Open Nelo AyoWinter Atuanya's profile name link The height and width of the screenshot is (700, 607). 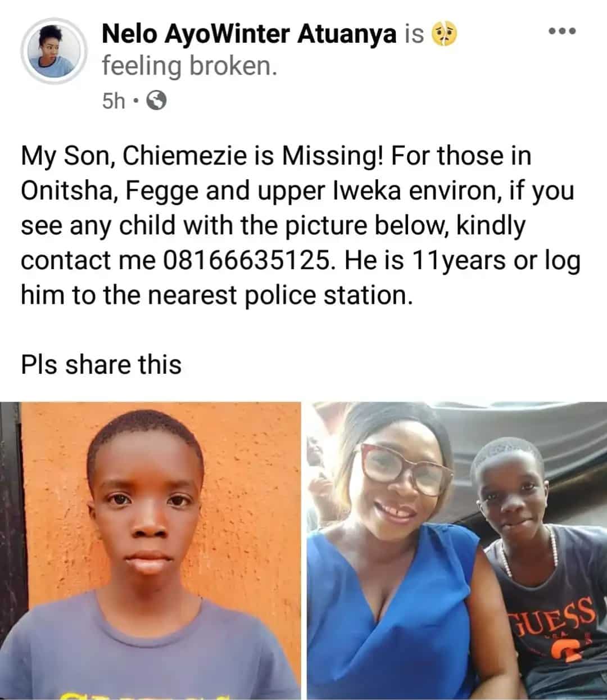point(250,35)
